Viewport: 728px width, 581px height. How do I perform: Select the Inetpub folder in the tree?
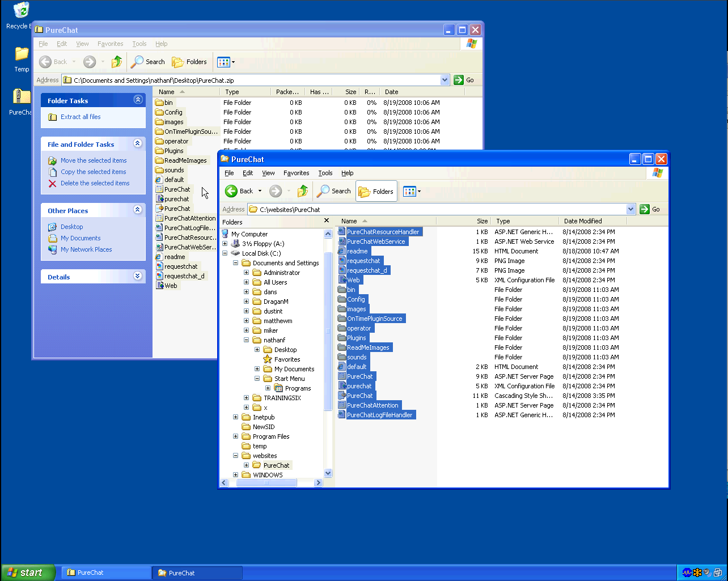[x=264, y=417]
